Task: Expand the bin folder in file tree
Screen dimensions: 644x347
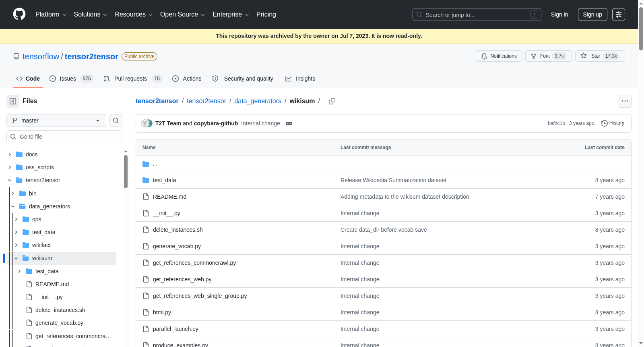Action: coord(13,193)
